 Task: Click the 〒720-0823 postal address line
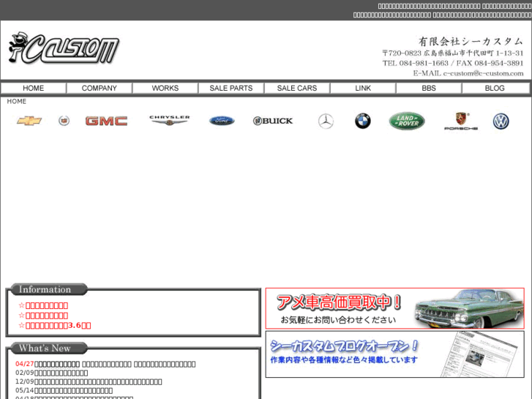(x=453, y=53)
